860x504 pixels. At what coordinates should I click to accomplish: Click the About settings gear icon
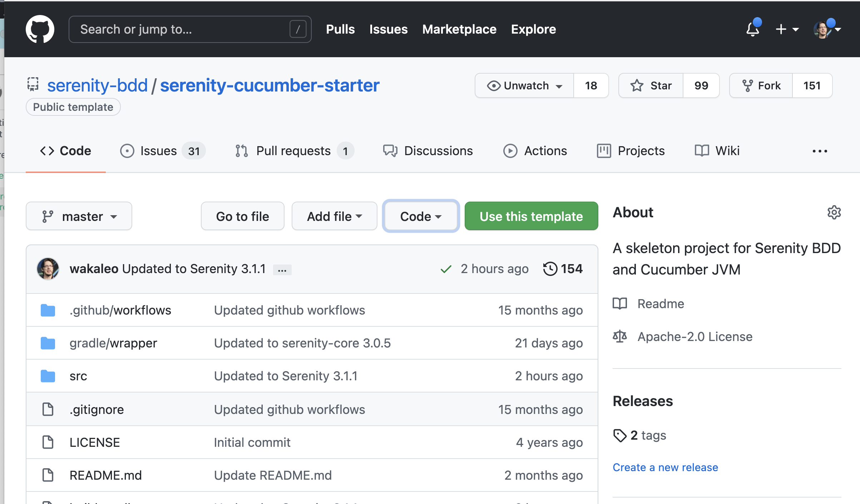coord(834,213)
